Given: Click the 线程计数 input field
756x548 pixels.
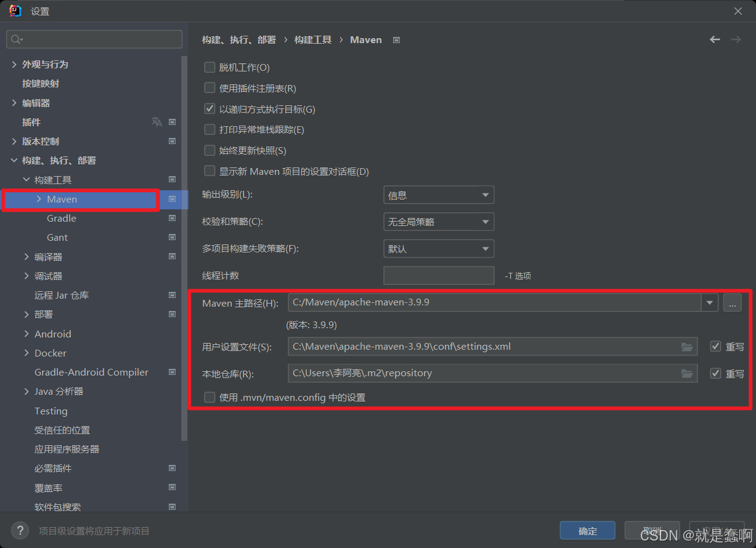Looking at the screenshot, I should tap(439, 275).
